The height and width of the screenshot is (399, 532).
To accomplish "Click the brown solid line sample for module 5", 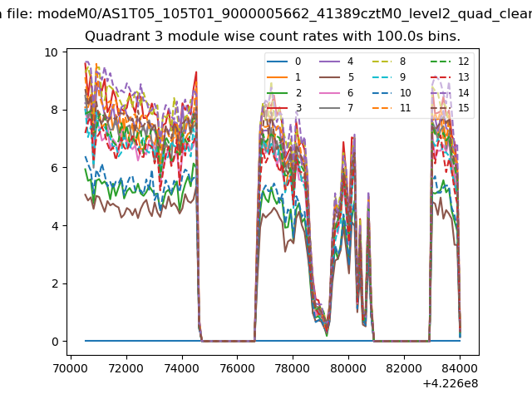I will tap(329, 77).
